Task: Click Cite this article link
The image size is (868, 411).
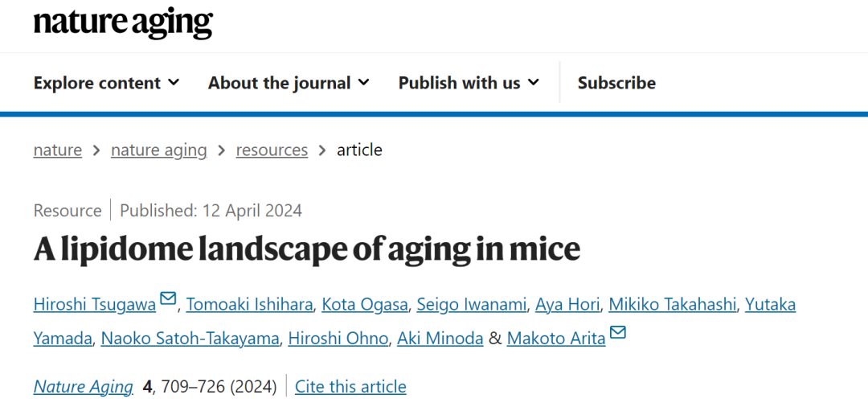Action: pyautogui.click(x=350, y=387)
